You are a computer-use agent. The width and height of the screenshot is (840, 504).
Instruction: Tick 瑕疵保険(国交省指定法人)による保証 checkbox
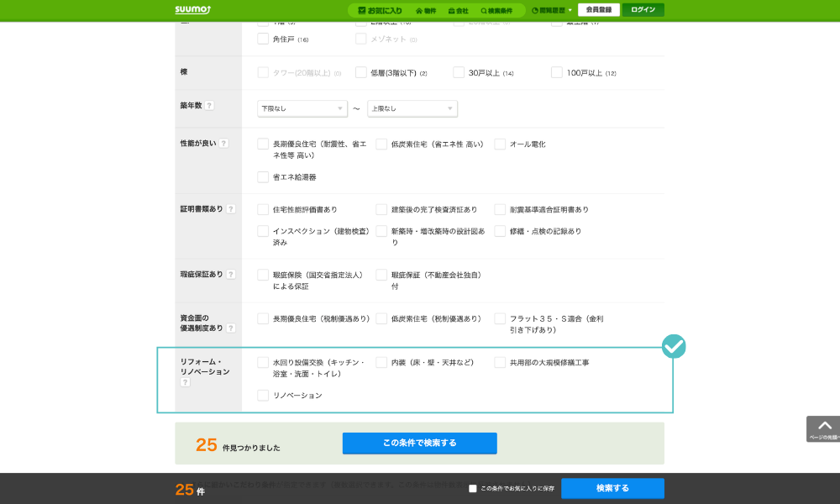coord(263,275)
